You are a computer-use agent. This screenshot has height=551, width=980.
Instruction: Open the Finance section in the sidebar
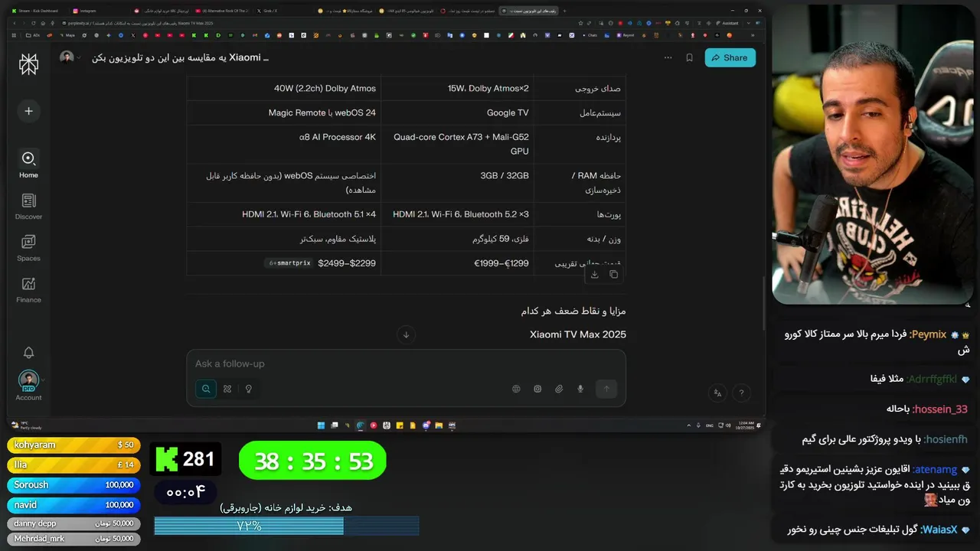(x=28, y=289)
